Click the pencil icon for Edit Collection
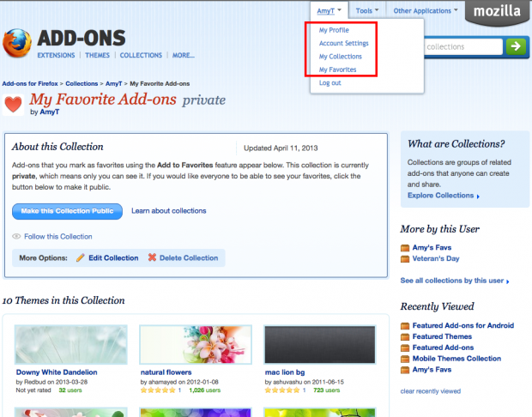532x417 pixels. (x=81, y=257)
